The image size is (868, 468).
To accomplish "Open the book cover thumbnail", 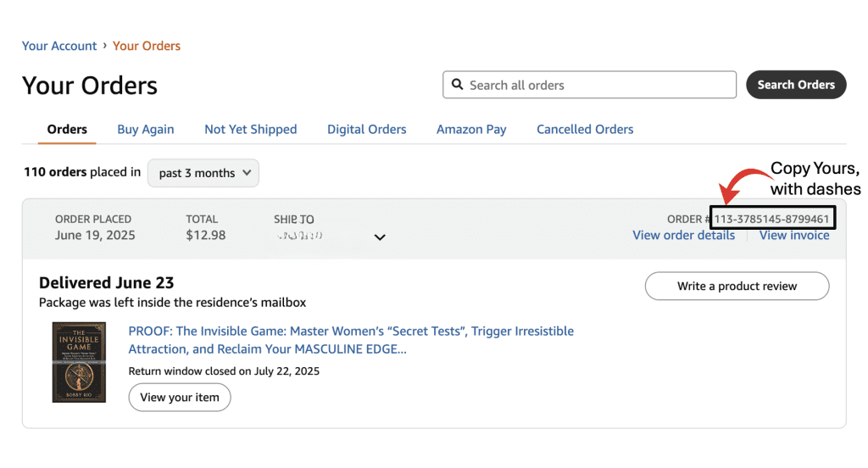I will click(x=79, y=362).
